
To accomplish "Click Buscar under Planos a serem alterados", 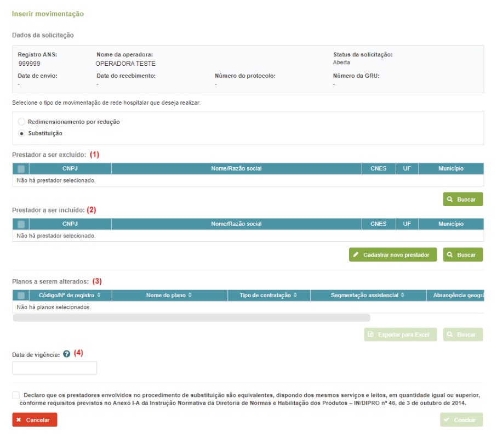I will [463, 334].
